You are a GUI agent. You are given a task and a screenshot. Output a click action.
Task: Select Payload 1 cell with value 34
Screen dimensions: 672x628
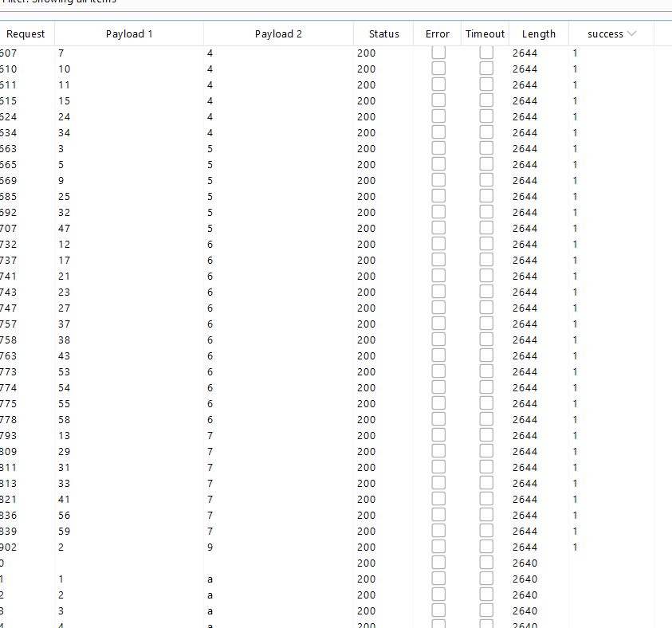tap(65, 133)
